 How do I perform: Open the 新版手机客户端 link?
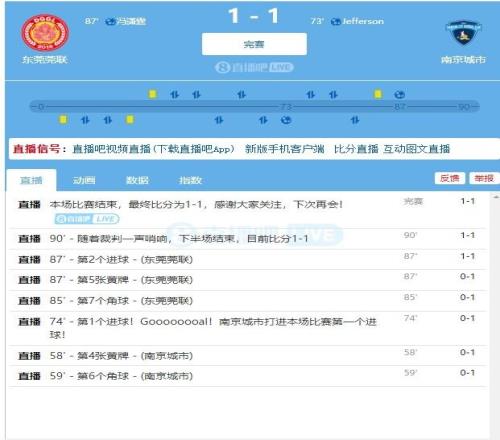pyautogui.click(x=285, y=149)
